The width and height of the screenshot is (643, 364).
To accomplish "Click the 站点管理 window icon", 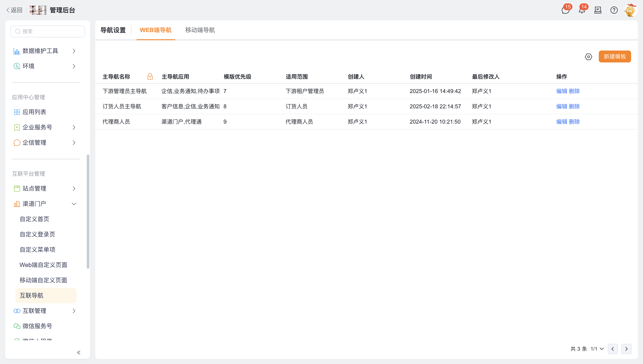I will click(x=17, y=189).
